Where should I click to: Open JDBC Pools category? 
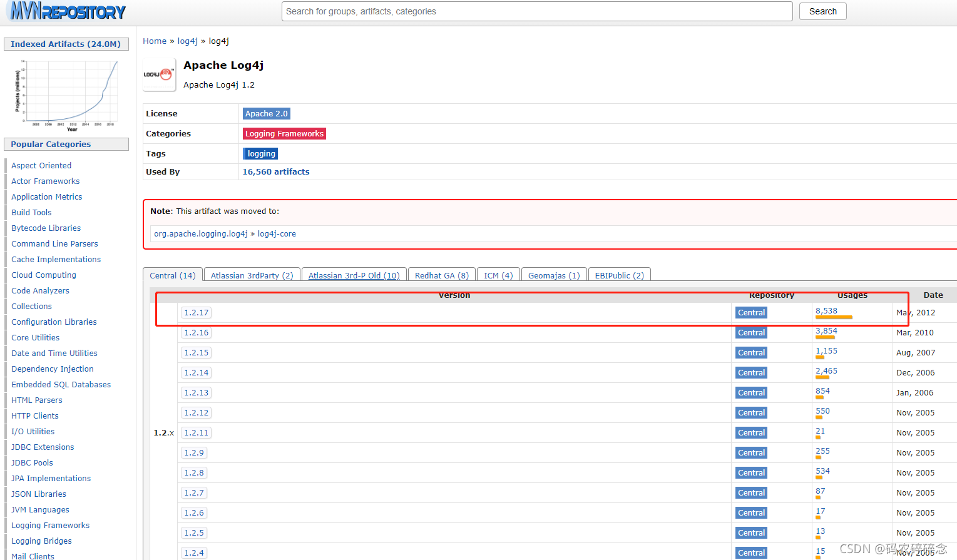tap(32, 463)
